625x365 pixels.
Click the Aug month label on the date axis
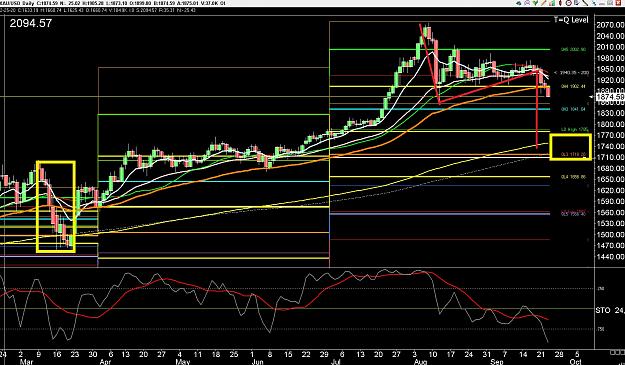(x=421, y=362)
